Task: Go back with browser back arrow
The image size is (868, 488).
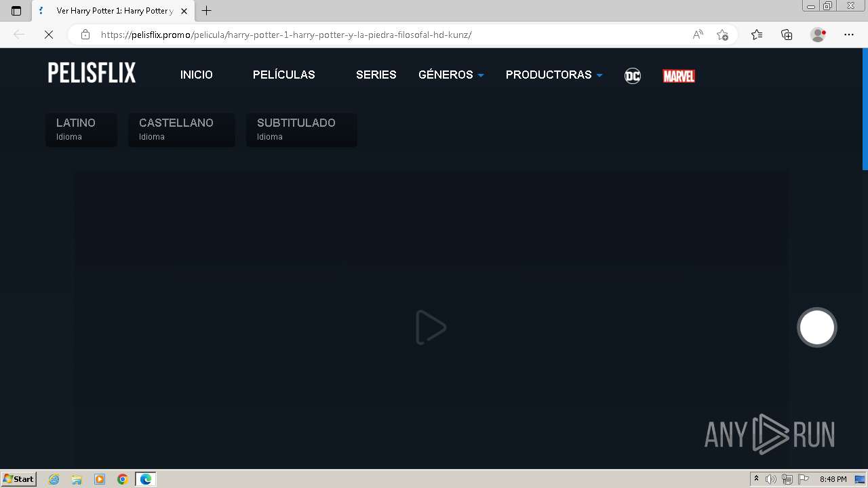Action: [x=19, y=35]
